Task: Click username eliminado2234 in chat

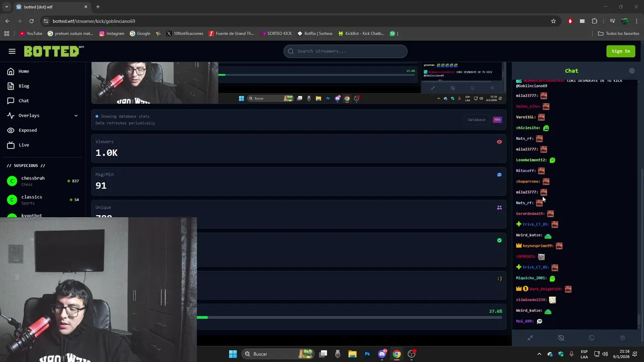Action: tap(531, 300)
